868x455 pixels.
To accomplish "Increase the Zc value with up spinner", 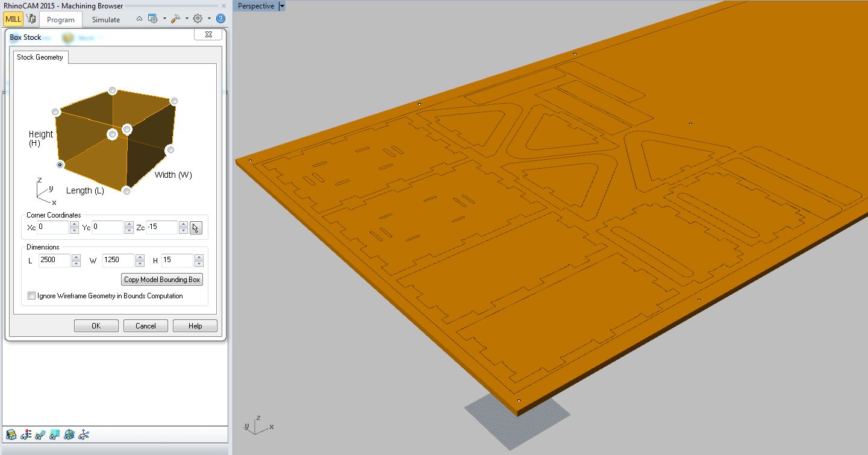I will (183, 224).
